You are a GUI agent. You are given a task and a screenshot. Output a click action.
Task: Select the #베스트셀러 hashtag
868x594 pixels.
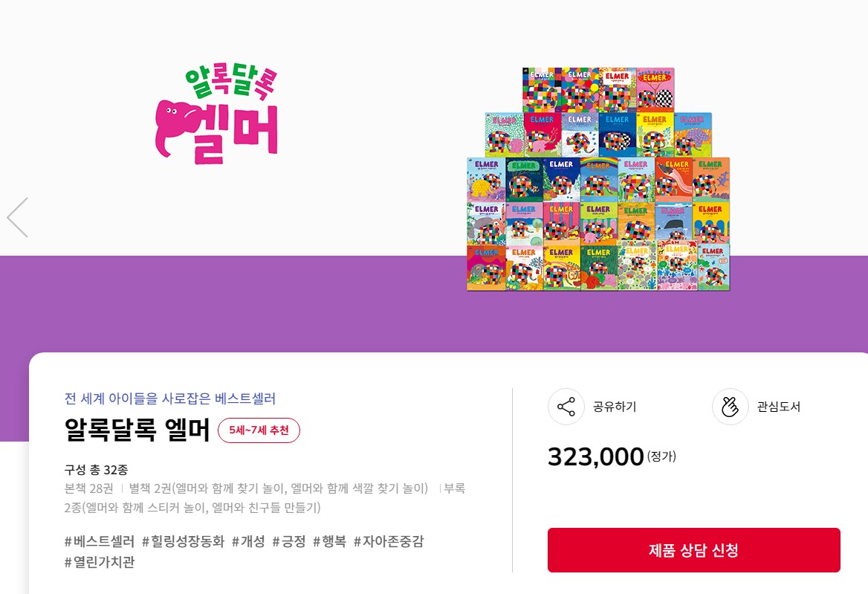pos(100,541)
